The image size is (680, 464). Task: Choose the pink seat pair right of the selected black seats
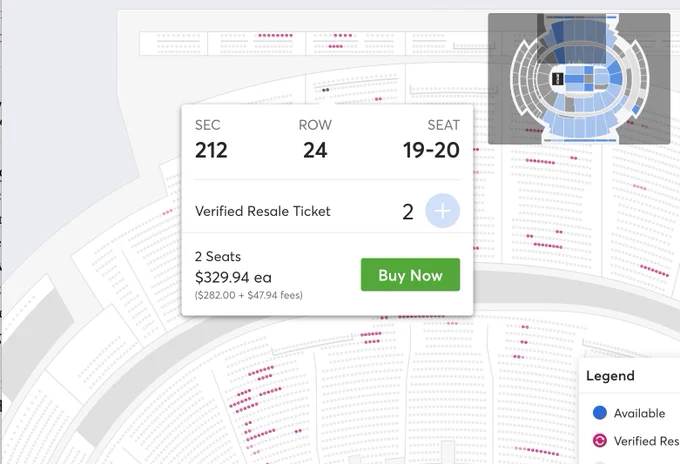[x=378, y=99]
